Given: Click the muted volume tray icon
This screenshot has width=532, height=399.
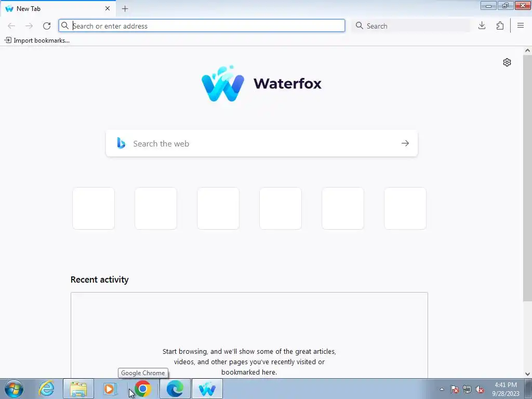Looking at the screenshot, I should (x=480, y=389).
